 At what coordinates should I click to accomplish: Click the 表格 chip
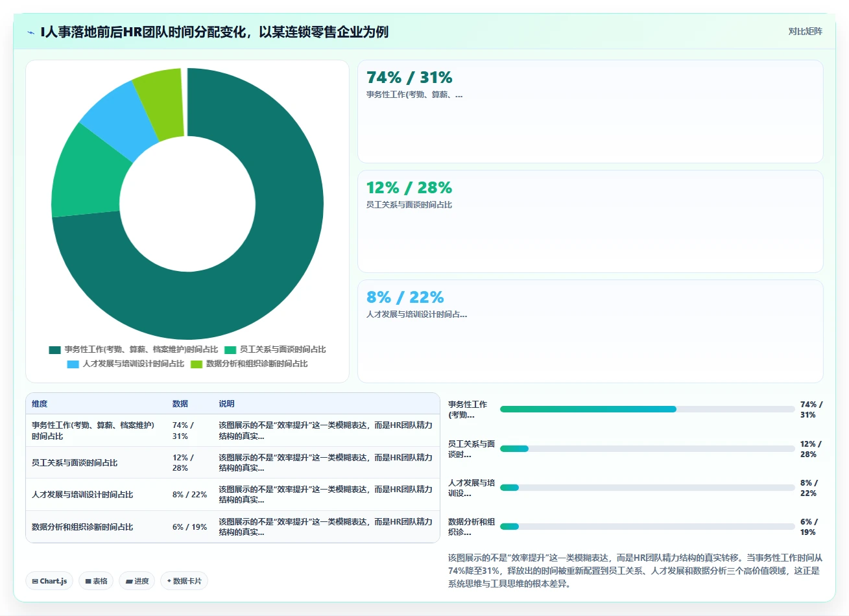[96, 581]
